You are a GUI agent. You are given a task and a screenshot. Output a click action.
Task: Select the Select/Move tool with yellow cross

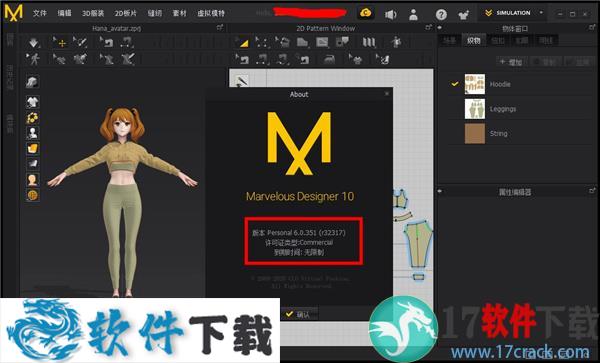tap(60, 42)
